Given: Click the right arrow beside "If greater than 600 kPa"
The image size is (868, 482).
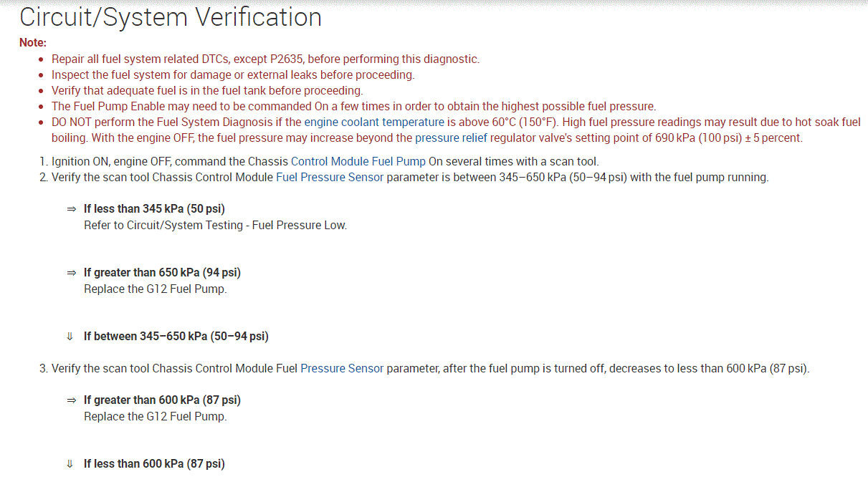Looking at the screenshot, I should 71,400.
